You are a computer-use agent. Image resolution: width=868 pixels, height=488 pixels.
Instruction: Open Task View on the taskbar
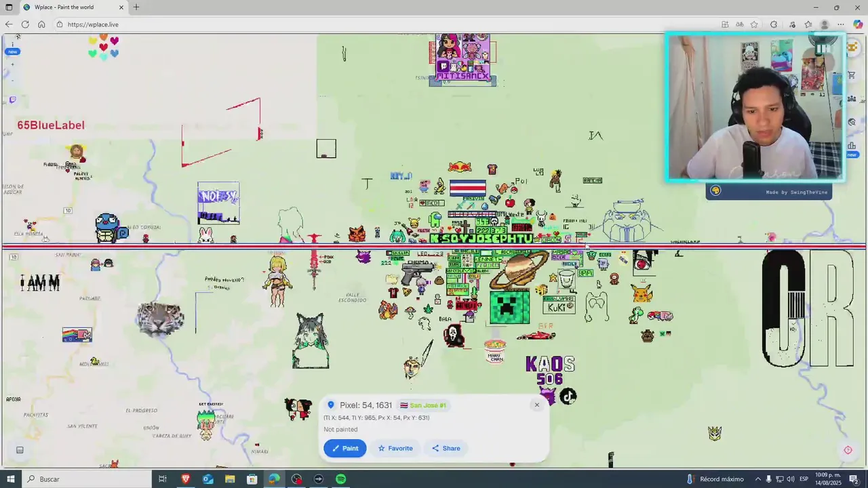pyautogui.click(x=163, y=479)
